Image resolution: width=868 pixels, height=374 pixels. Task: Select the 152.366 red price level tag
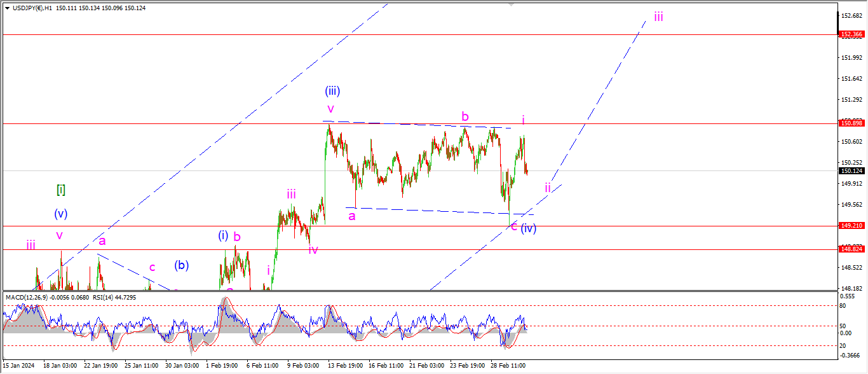tap(851, 34)
